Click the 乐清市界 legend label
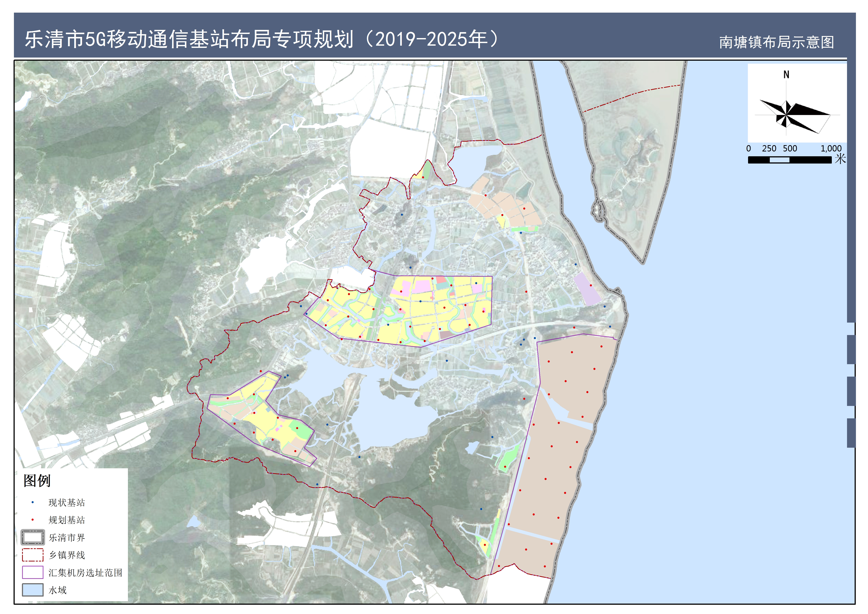The height and width of the screenshot is (614, 868). click(67, 538)
